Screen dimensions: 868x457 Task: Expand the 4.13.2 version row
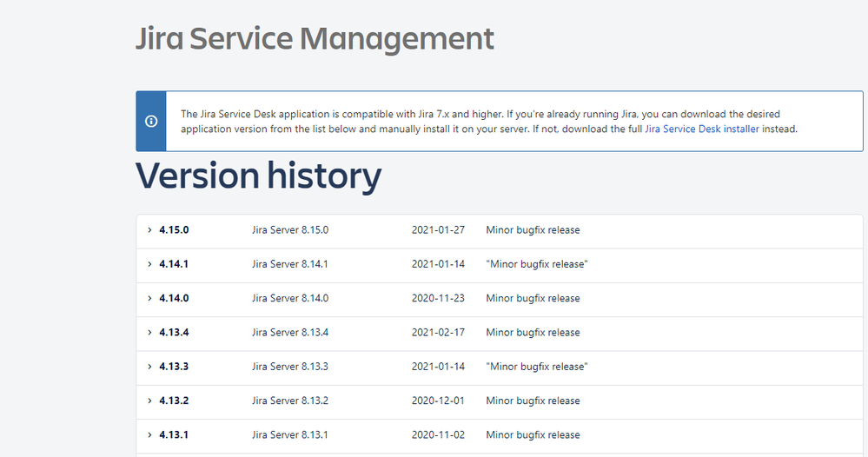point(149,401)
